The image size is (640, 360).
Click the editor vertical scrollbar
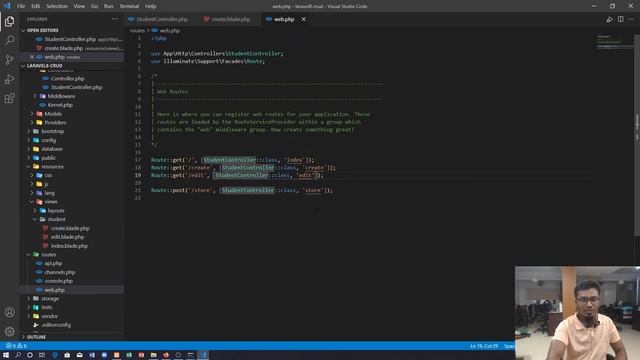(x=637, y=135)
